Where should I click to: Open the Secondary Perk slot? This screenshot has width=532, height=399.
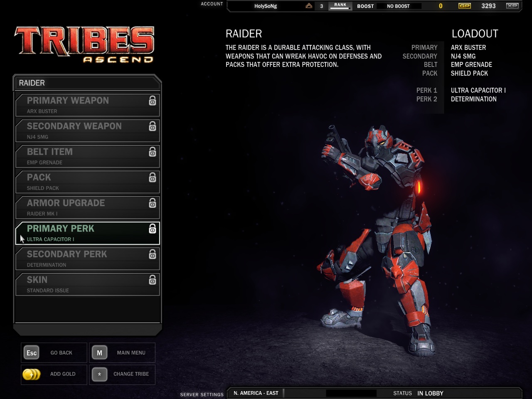point(87,259)
